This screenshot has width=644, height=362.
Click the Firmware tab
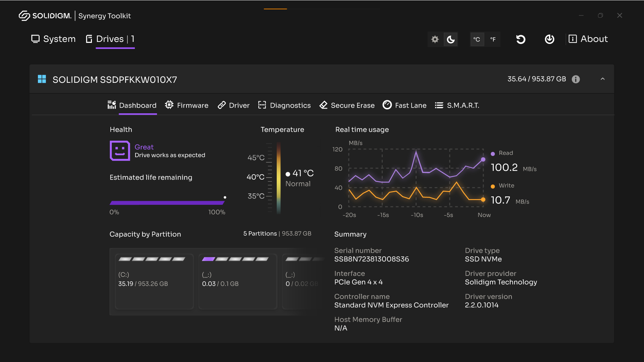186,106
